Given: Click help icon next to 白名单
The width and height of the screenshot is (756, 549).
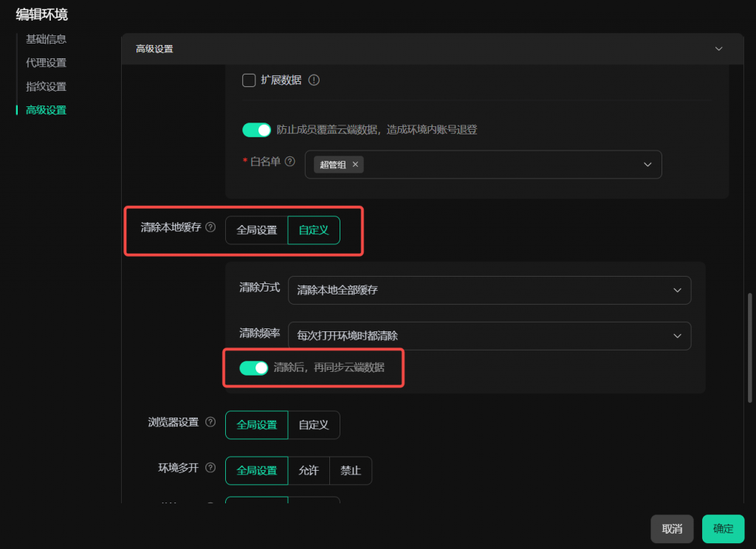Looking at the screenshot, I should pos(290,162).
